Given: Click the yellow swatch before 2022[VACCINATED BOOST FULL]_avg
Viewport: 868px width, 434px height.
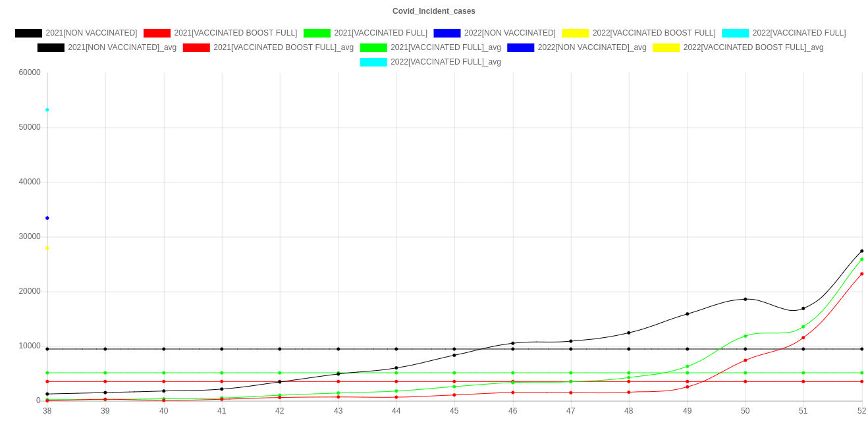Looking at the screenshot, I should point(666,47).
